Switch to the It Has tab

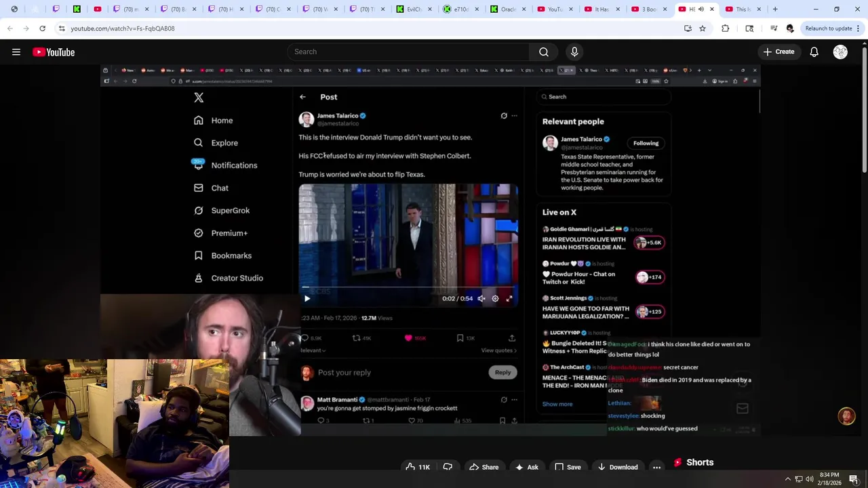(x=601, y=9)
